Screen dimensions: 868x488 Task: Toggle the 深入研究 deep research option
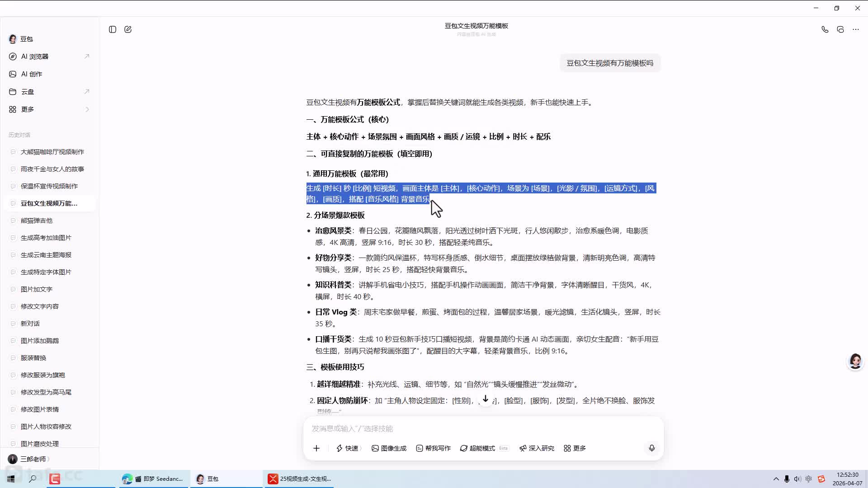(537, 448)
